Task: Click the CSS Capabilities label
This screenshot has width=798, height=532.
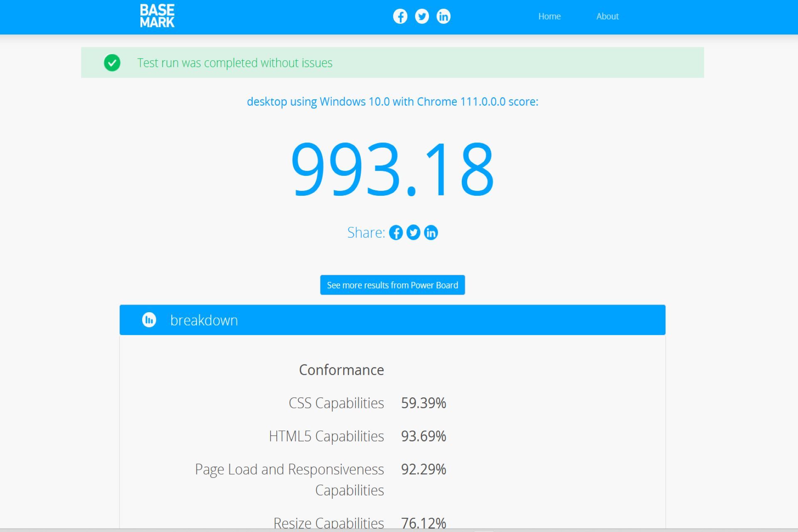Action: click(336, 403)
